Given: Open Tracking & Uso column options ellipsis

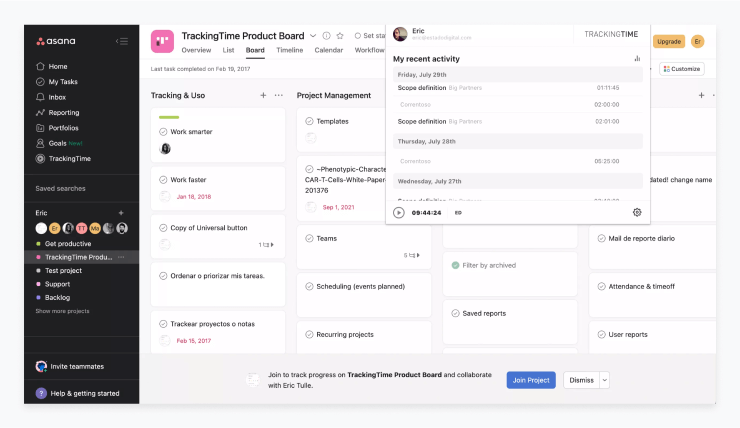Looking at the screenshot, I should [278, 95].
